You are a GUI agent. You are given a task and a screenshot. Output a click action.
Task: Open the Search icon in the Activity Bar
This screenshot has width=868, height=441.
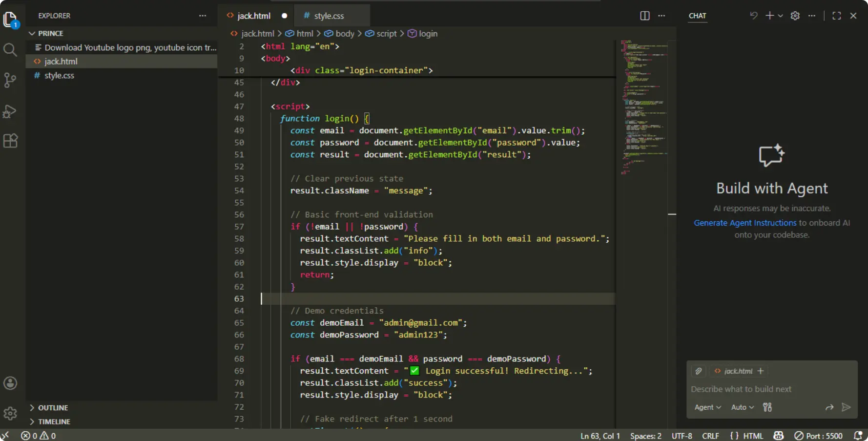tap(10, 49)
